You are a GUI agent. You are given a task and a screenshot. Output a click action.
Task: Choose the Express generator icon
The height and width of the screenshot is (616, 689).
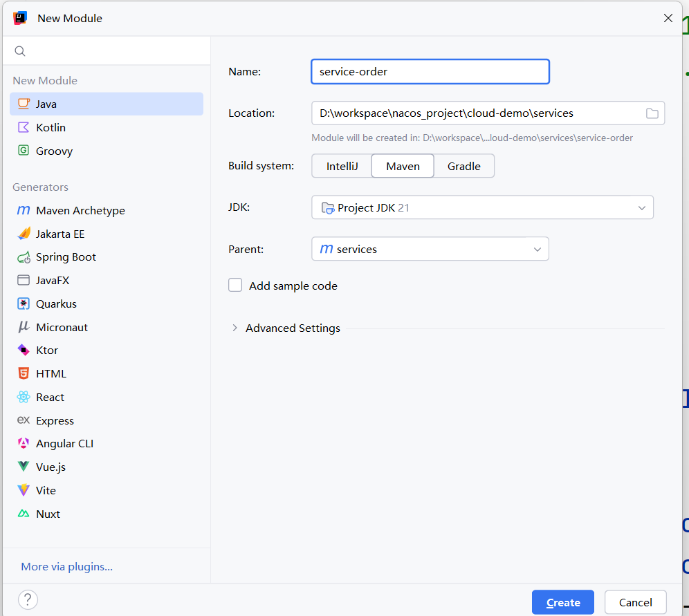(x=24, y=420)
